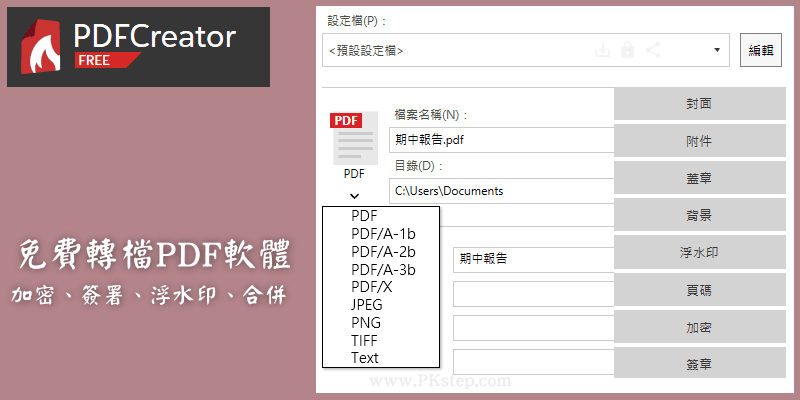Screen dimensions: 800x400
Task: Click the 期中報告 title field
Action: (534, 259)
